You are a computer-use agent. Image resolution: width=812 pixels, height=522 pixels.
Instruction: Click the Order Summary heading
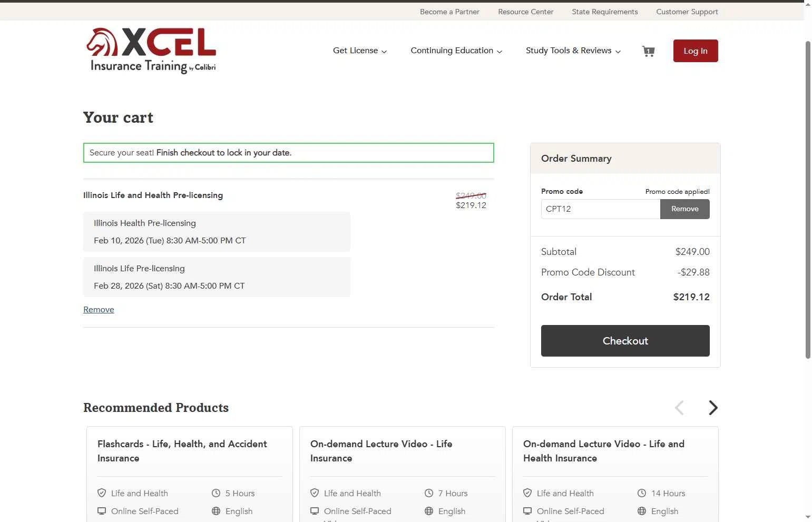pos(576,159)
